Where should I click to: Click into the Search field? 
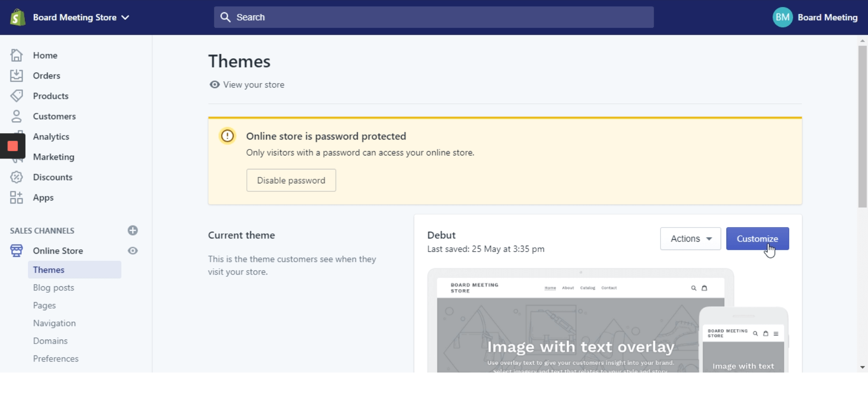pyautogui.click(x=434, y=17)
